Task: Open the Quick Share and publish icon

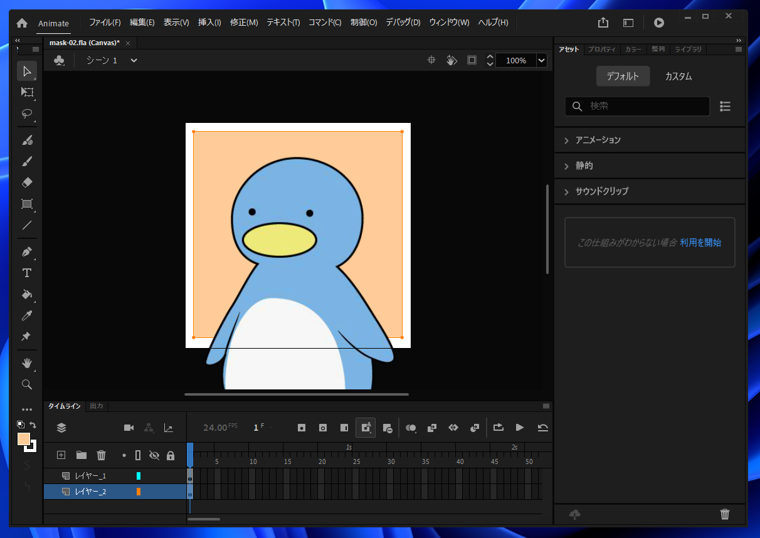Action: coord(603,22)
